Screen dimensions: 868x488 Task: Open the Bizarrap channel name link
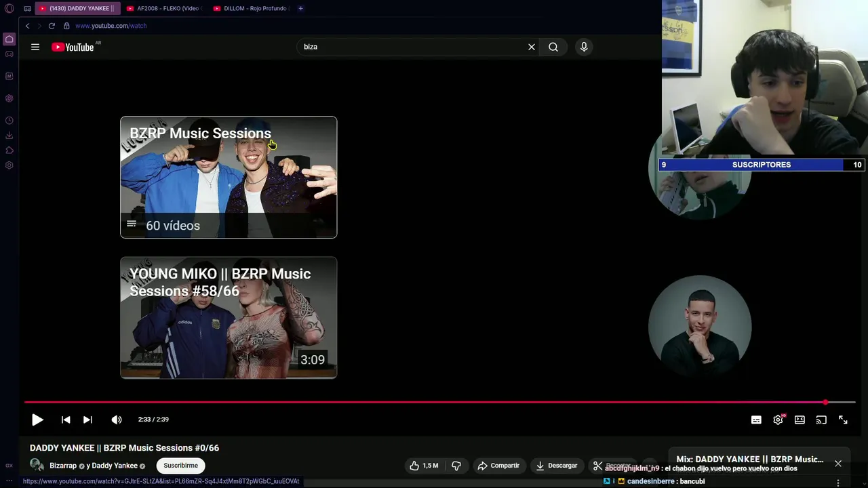pos(63,466)
